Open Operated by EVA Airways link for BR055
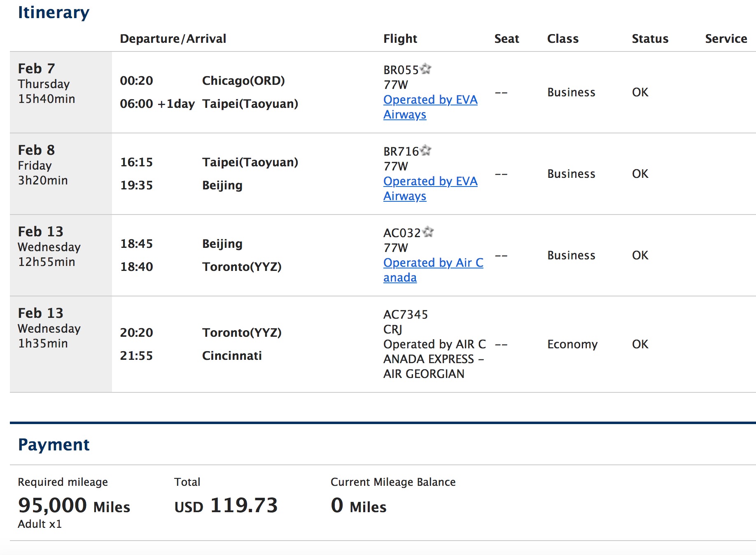Image resolution: width=756 pixels, height=555 pixels. pyautogui.click(x=430, y=100)
